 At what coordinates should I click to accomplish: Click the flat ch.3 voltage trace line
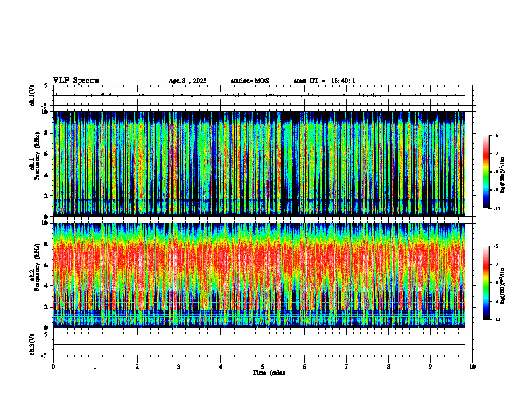pos(259,345)
